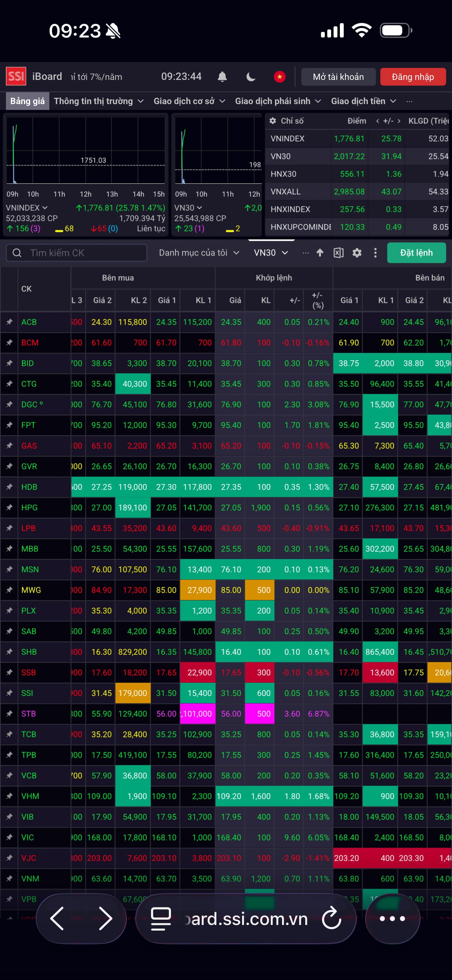The height and width of the screenshot is (980, 452).
Task: Open the VNINDEX intraday chart
Action: click(85, 151)
